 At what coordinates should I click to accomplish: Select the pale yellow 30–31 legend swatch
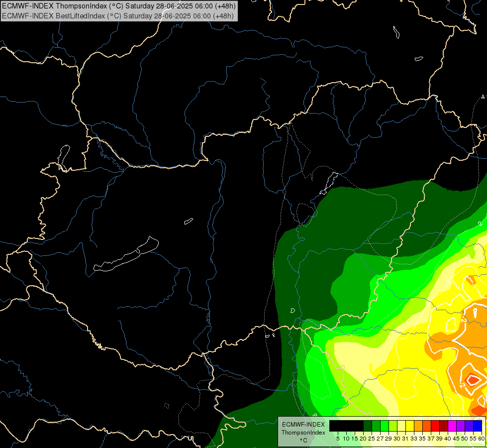click(401, 426)
